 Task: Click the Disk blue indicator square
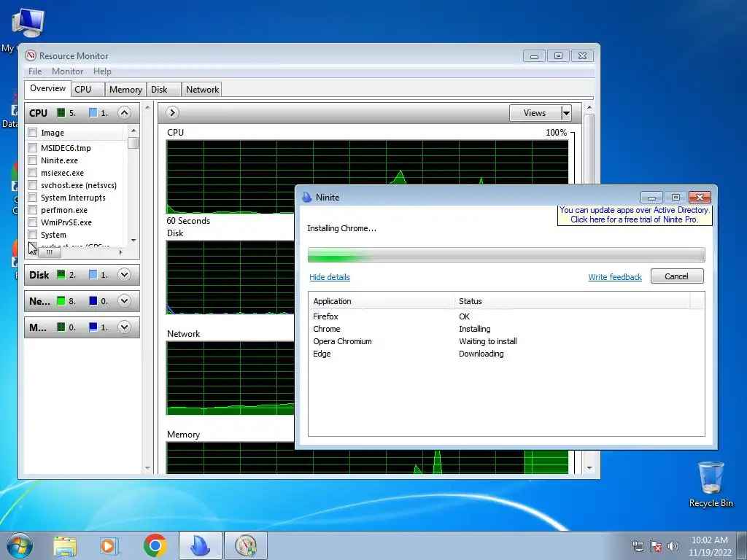pyautogui.click(x=93, y=275)
